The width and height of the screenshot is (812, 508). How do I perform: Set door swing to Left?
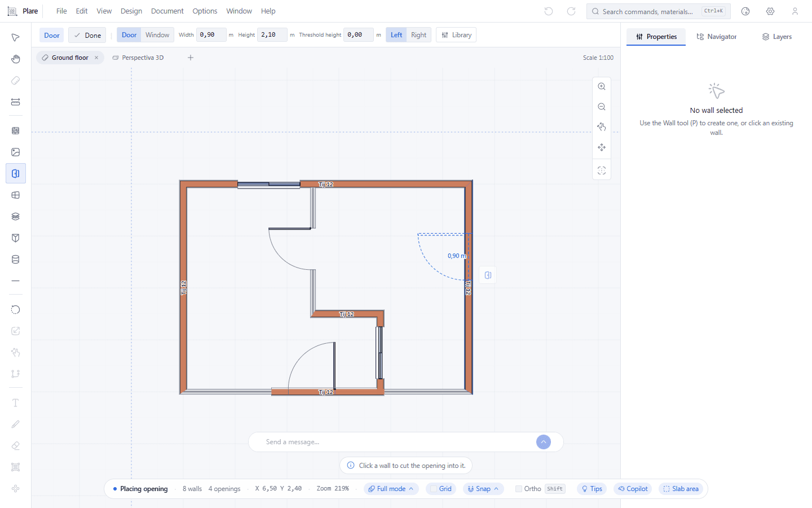tap(396, 35)
